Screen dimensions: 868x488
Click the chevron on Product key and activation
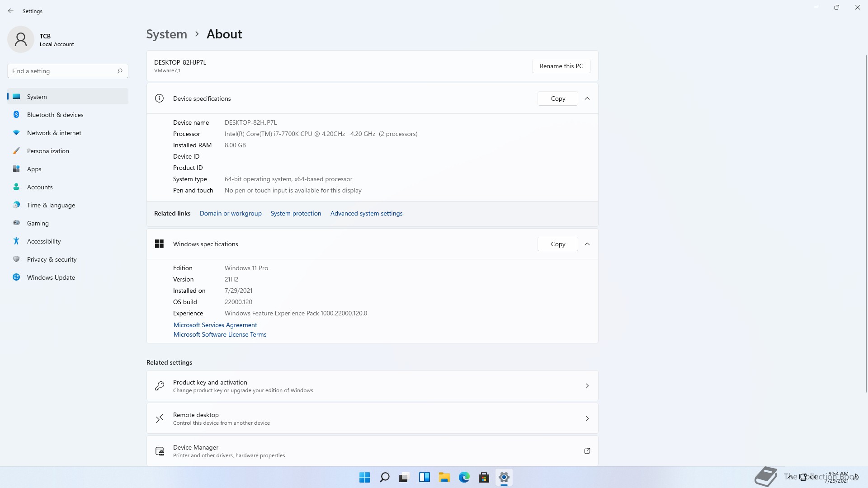[x=587, y=386]
